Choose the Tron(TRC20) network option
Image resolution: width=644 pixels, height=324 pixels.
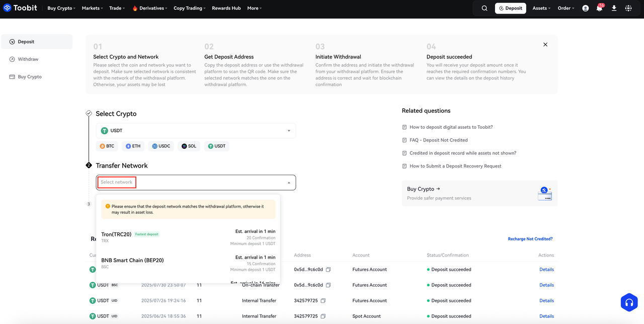[x=188, y=237]
